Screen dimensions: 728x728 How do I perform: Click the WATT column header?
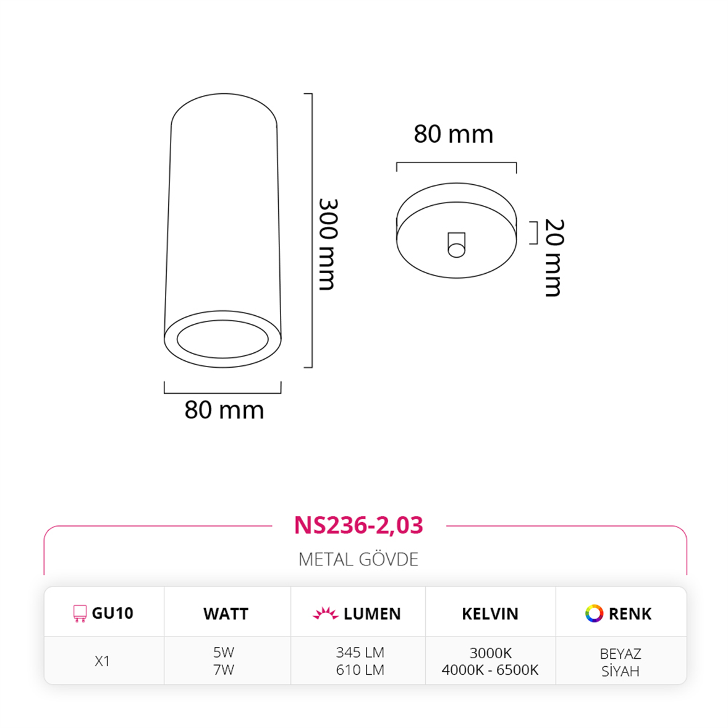coord(226,614)
